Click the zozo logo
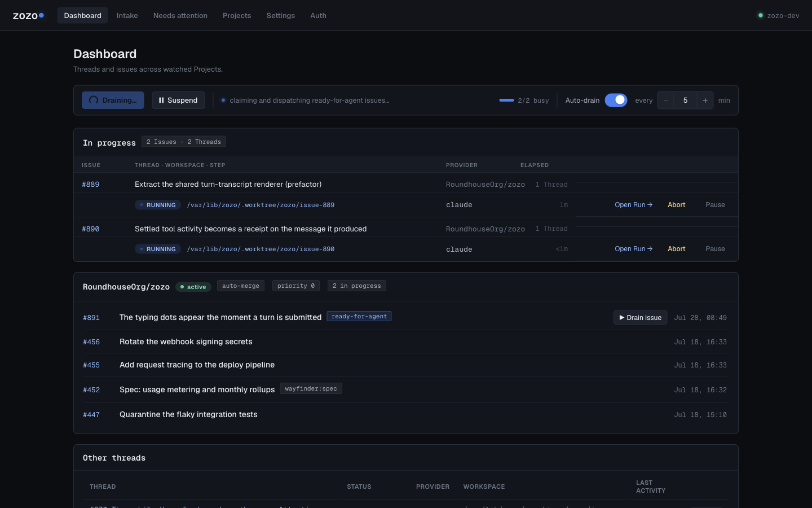This screenshot has width=812, height=508. [x=28, y=16]
